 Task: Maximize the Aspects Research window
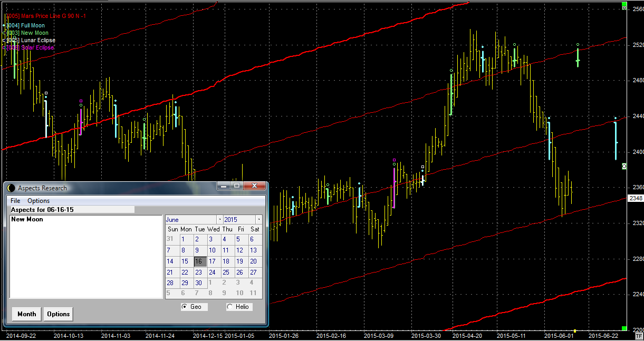pos(236,186)
